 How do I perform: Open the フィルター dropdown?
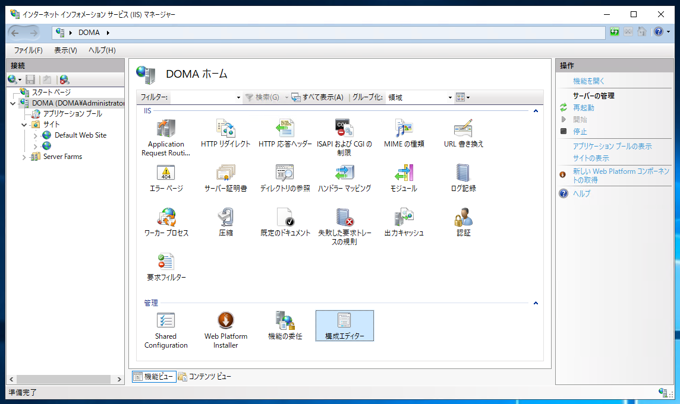[239, 97]
